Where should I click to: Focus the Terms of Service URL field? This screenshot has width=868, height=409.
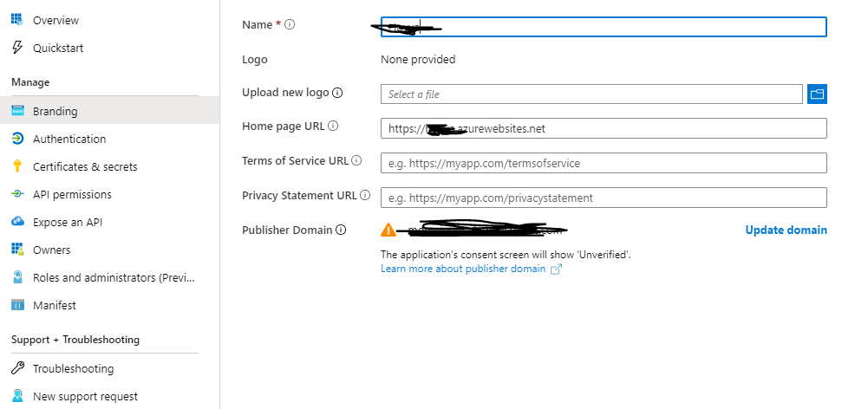pyautogui.click(x=604, y=163)
